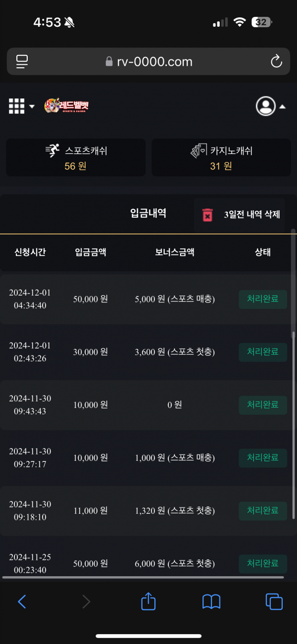This screenshot has width=297, height=644.
Task: Click the 신청시간 column header
Action: point(30,252)
